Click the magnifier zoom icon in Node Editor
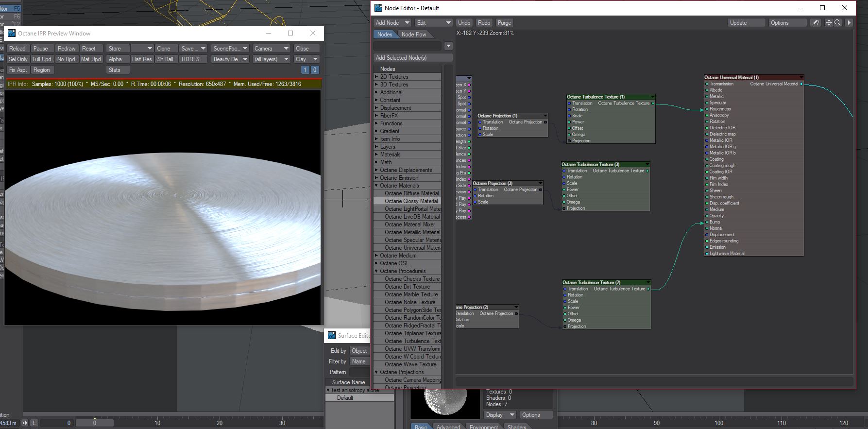 point(838,23)
